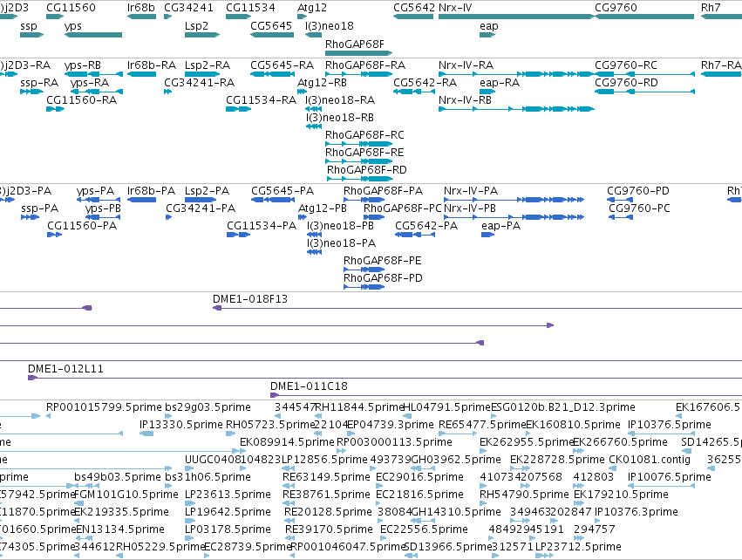Click the CG11560-RA transcript label
Screen dimensions: 742x560
(x=81, y=100)
